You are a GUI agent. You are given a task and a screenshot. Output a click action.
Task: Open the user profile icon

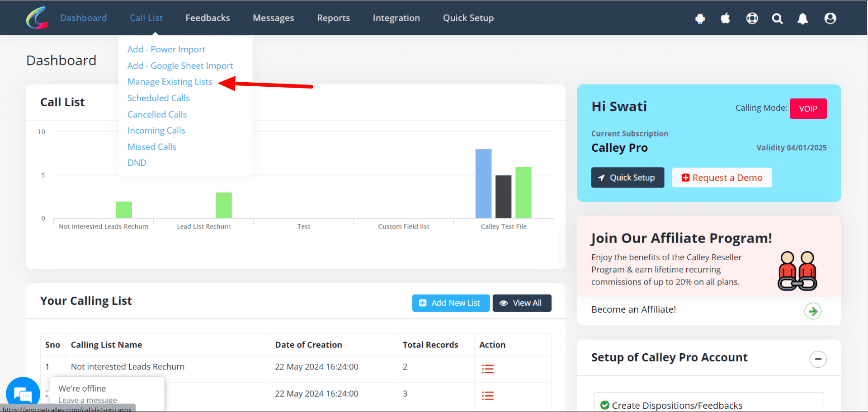tap(830, 19)
